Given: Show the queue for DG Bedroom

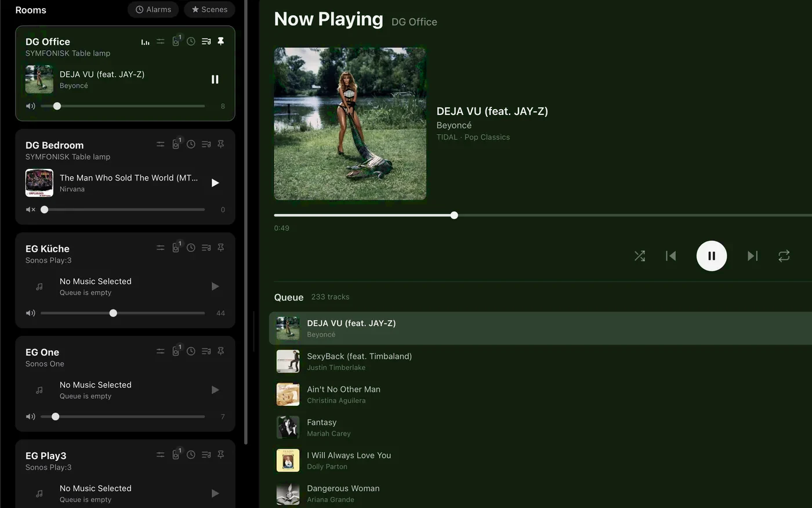Looking at the screenshot, I should click(206, 144).
